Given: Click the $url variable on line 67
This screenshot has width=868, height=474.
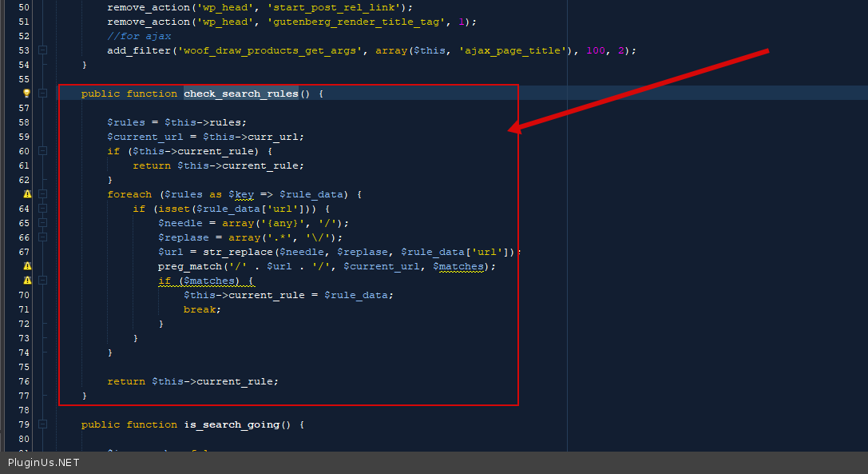Looking at the screenshot, I should coord(171,253).
